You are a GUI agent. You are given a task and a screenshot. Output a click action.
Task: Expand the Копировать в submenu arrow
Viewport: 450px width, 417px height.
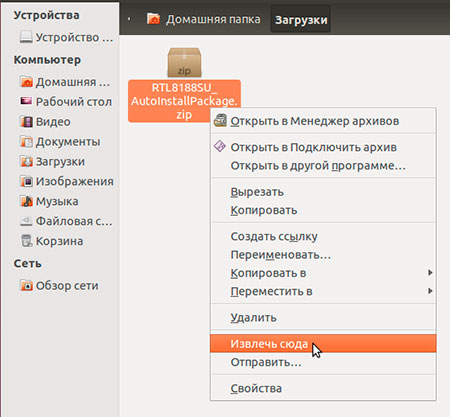[430, 273]
